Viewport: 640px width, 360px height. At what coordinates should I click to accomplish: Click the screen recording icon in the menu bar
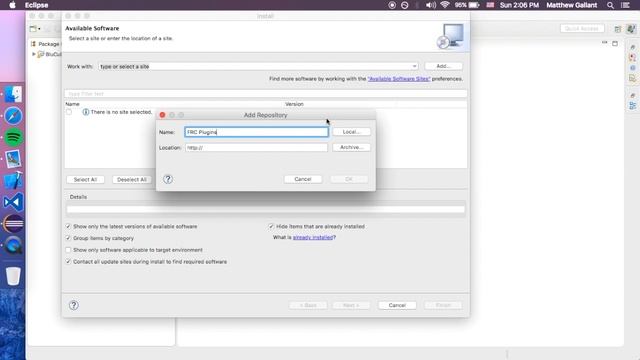click(x=392, y=5)
